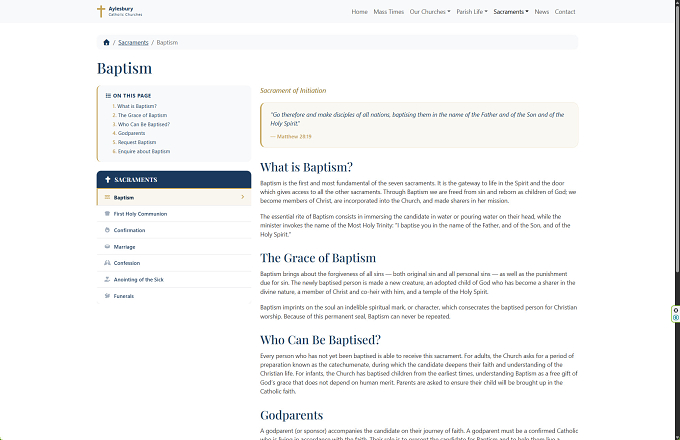The height and width of the screenshot is (440, 680).
Task: Open Anointing of the Sick page
Action: coord(174,280)
